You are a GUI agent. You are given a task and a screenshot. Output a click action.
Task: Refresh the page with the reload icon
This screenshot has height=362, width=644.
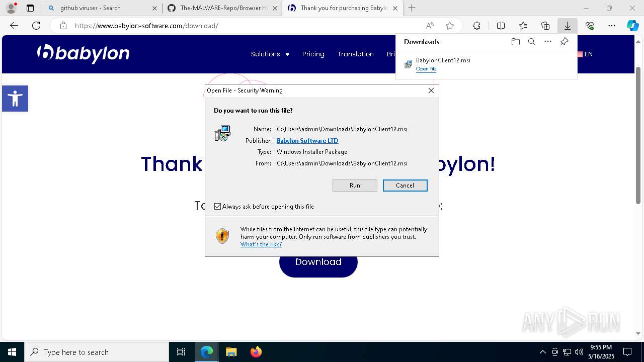[36, 26]
